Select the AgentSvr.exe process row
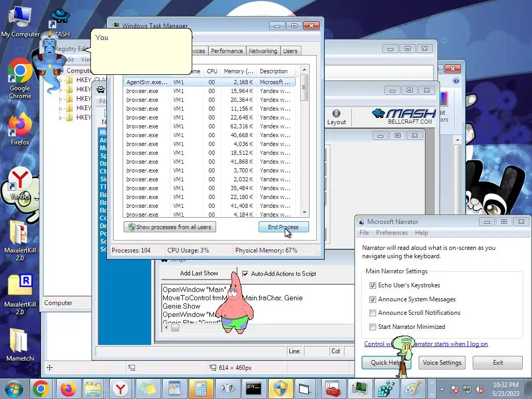The height and width of the screenshot is (399, 532). [x=209, y=82]
